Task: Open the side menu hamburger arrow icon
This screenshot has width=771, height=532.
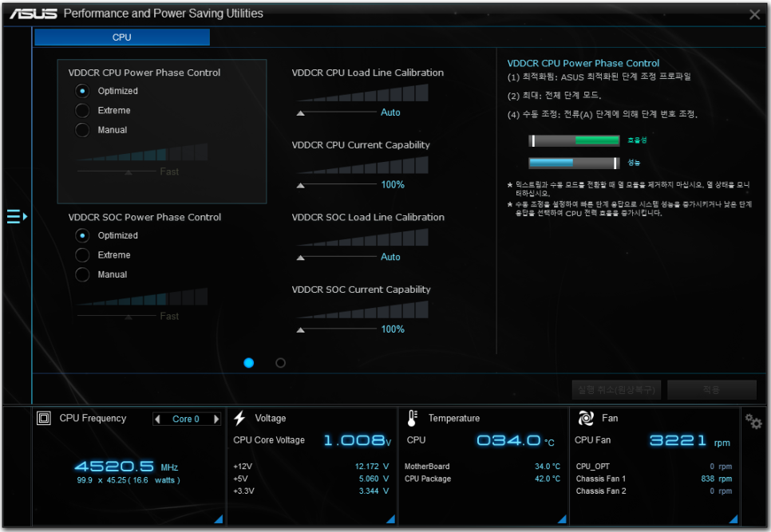Action: pyautogui.click(x=18, y=216)
